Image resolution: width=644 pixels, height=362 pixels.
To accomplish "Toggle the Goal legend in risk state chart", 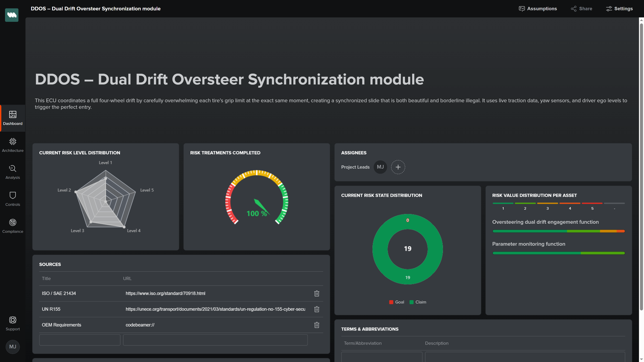I will pyautogui.click(x=397, y=302).
